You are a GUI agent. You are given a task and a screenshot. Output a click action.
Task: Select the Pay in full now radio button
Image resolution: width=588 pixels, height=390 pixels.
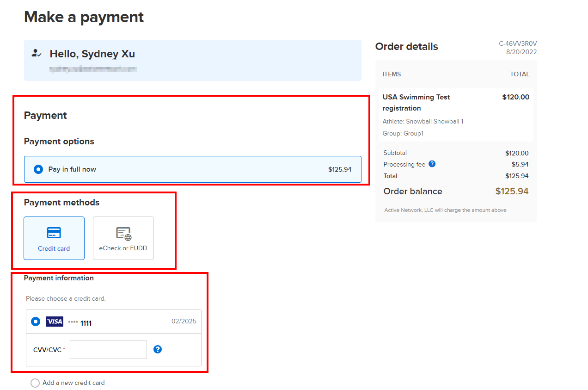[38, 169]
